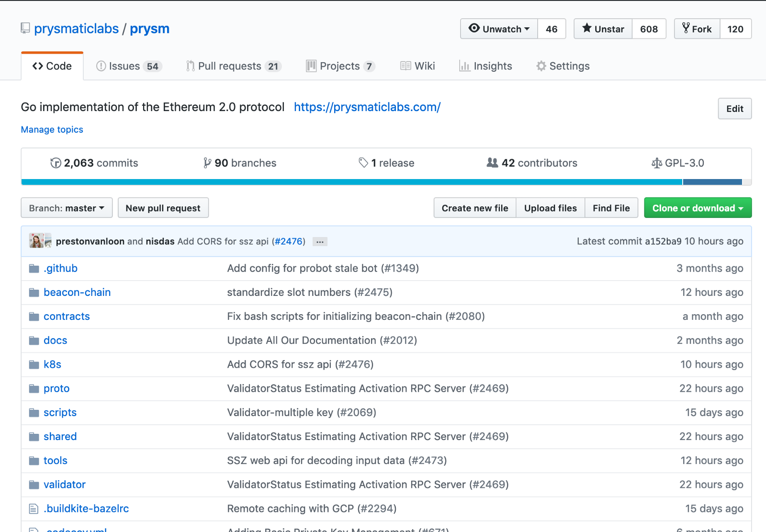766x532 pixels.
Task: Open latest commit hash a152ba9
Action: tap(663, 241)
